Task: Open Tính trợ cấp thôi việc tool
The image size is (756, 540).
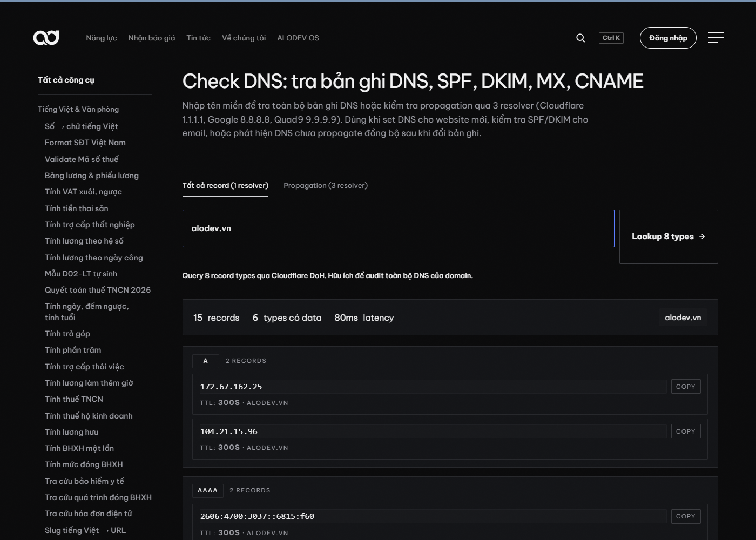Action: tap(84, 367)
